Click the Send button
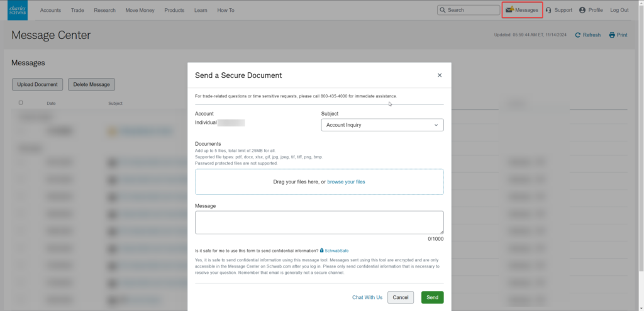 pos(433,297)
